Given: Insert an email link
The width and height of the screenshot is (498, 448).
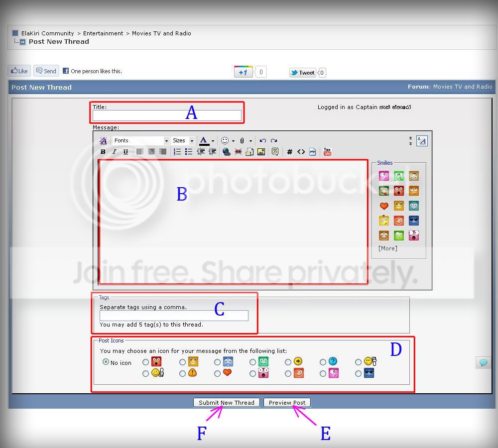Looking at the screenshot, I should coord(249,152).
